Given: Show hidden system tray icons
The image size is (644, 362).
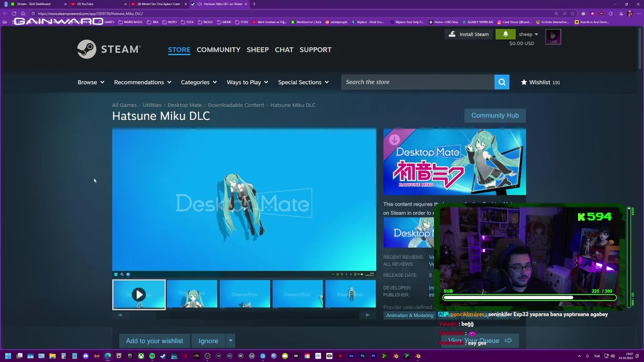Looking at the screenshot, I should coord(579,356).
